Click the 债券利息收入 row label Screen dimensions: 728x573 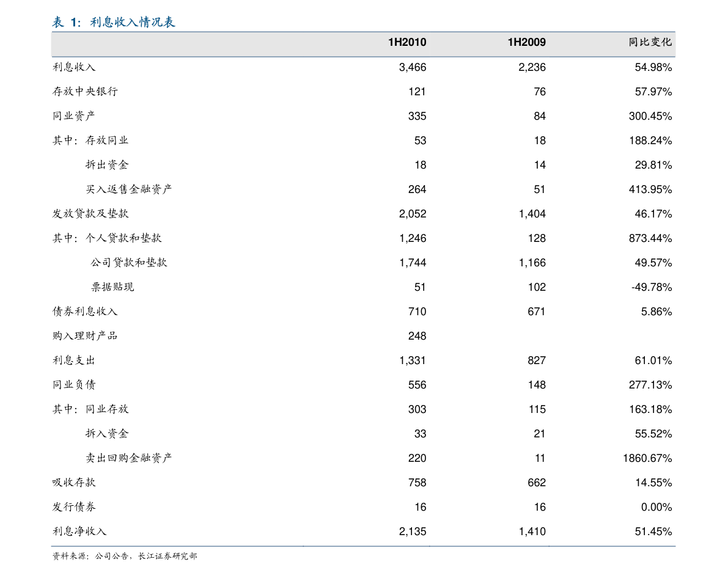point(85,312)
